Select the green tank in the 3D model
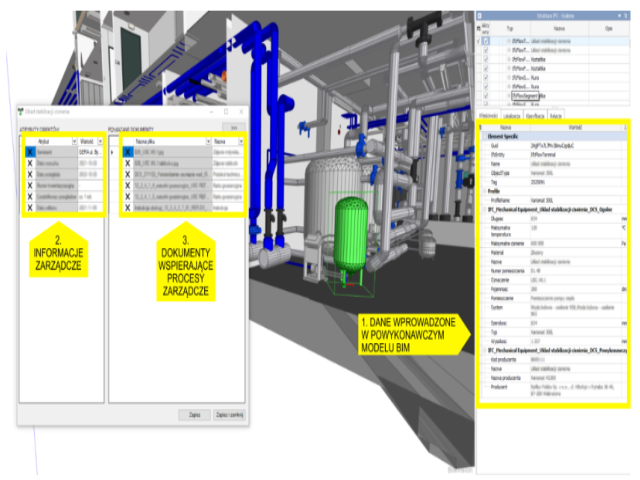 [x=352, y=237]
